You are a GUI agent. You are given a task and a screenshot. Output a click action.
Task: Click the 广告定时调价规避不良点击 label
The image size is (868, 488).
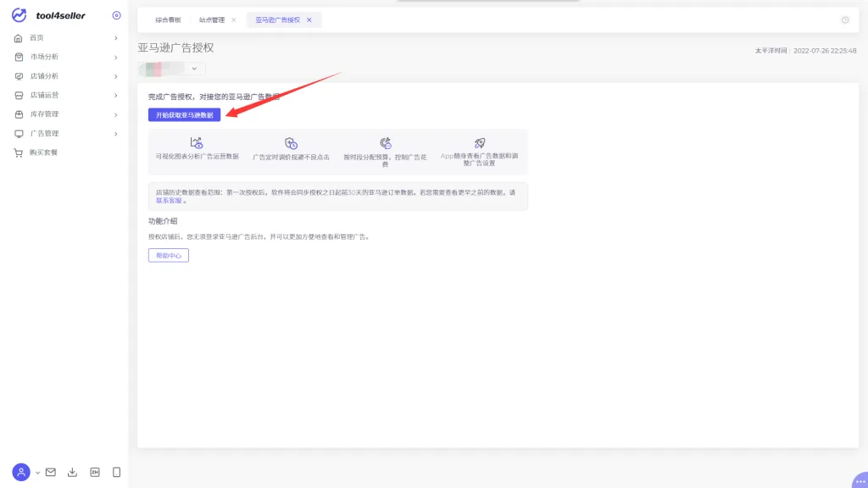click(292, 157)
